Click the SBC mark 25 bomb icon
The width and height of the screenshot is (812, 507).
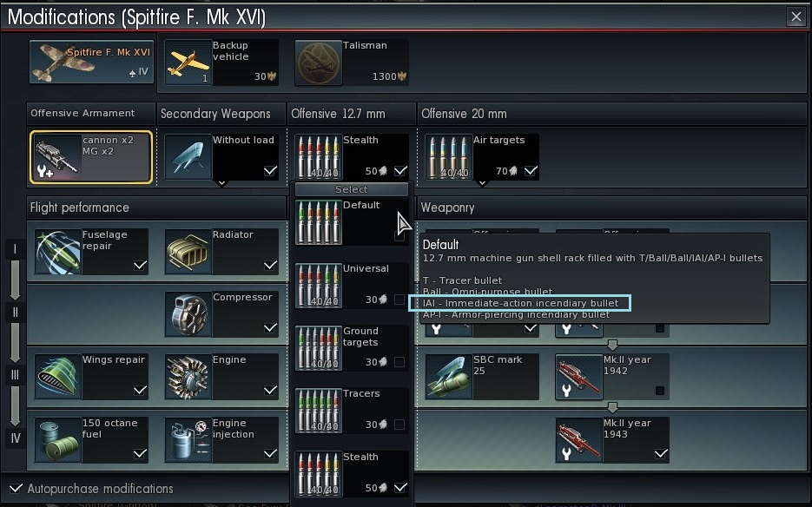tap(448, 377)
